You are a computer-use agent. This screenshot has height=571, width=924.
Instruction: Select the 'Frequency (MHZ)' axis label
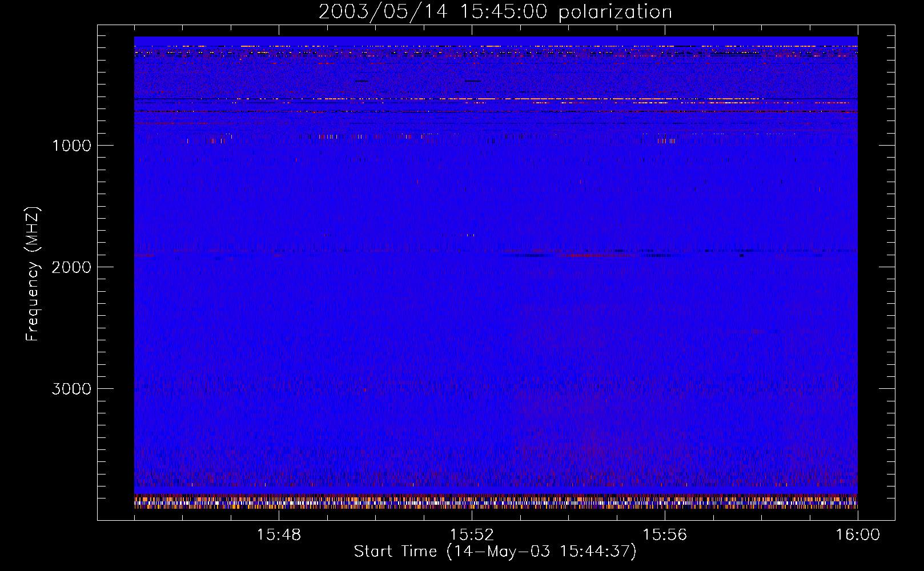pos(32,274)
